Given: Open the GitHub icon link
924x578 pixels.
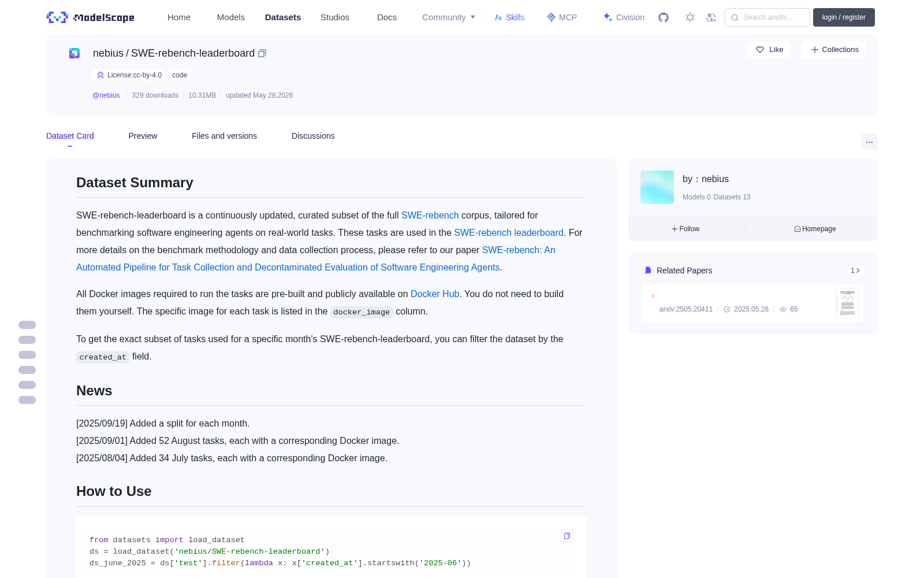Looking at the screenshot, I should coord(664,17).
